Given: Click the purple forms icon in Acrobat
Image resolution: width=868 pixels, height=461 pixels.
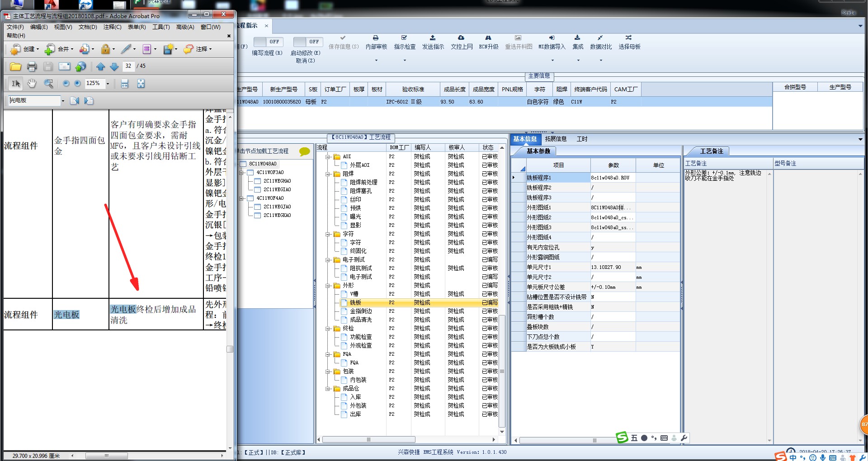Looking at the screenshot, I should 146,49.
